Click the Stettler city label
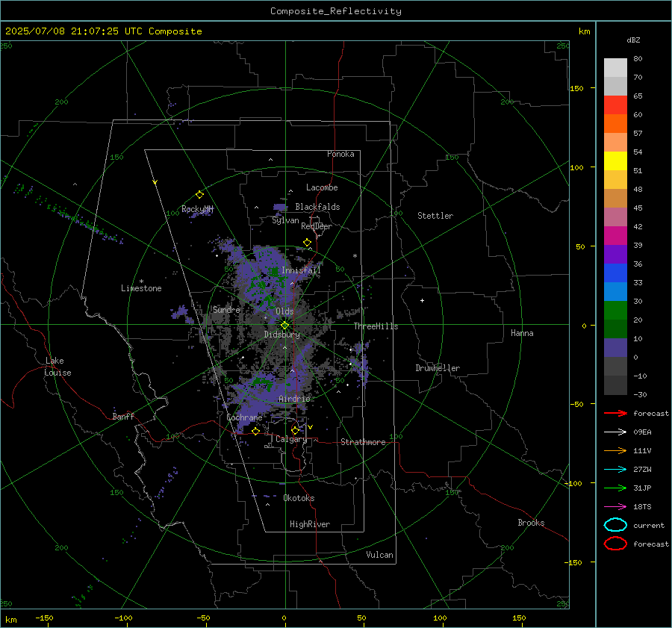The width and height of the screenshot is (672, 628). click(435, 216)
